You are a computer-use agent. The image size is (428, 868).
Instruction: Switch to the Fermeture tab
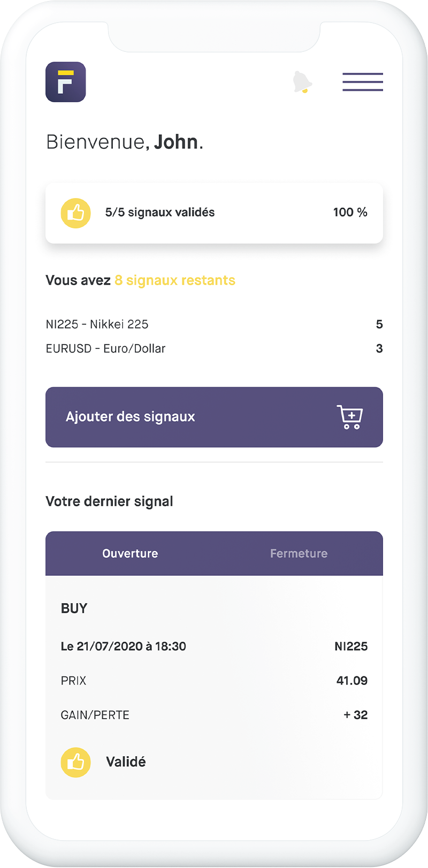299,553
